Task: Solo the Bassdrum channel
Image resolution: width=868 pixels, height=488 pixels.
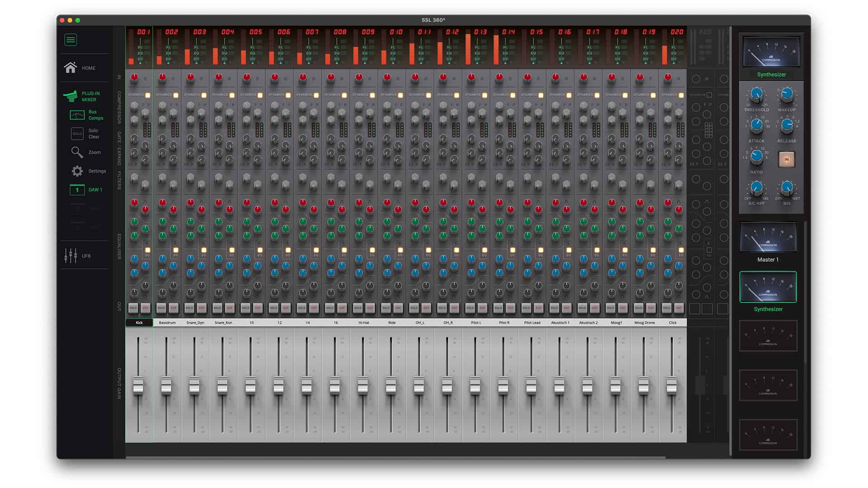Action: point(161,308)
